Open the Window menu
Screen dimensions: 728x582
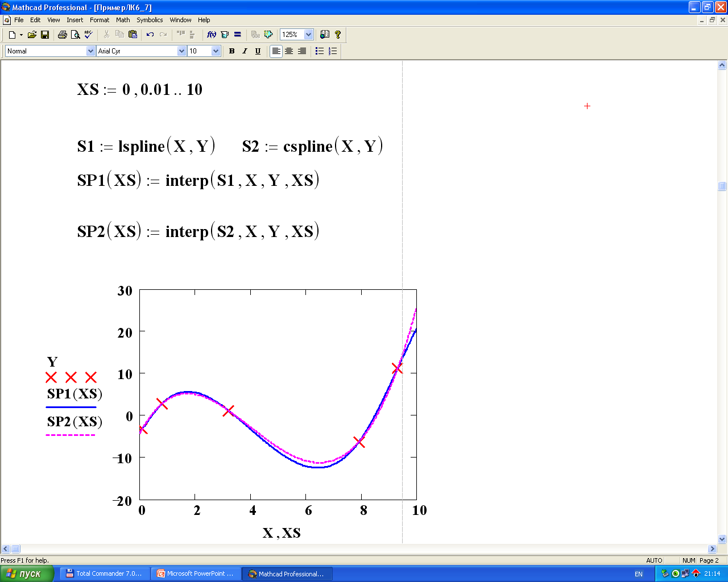coord(180,20)
